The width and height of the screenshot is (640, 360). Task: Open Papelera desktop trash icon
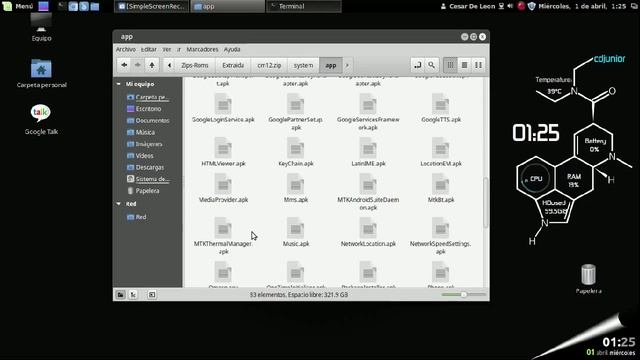coord(588,279)
